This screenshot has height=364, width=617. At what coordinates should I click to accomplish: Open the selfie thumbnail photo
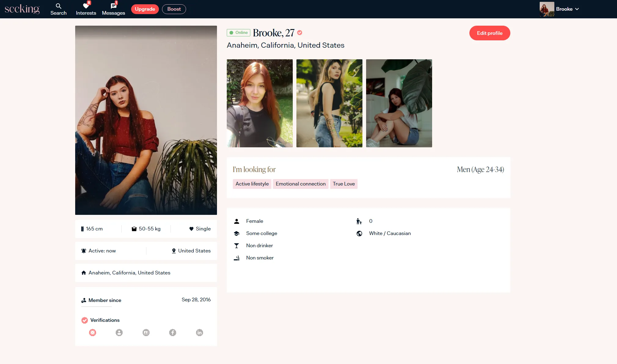point(259,103)
